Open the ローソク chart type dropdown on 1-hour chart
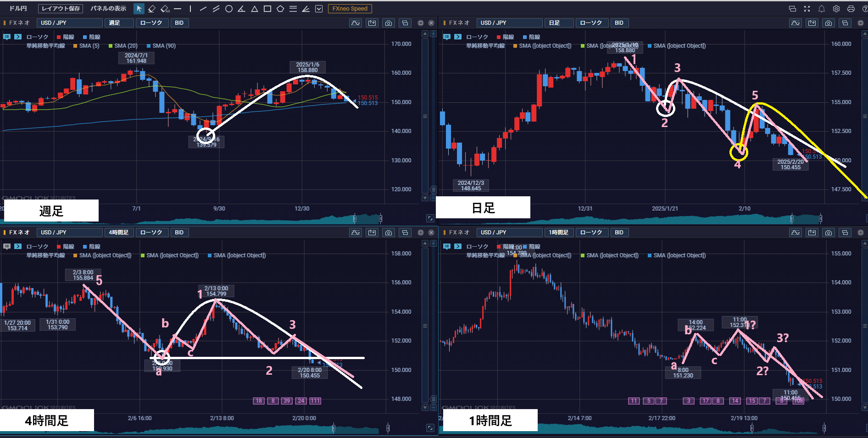This screenshot has height=438, width=868. click(x=591, y=233)
